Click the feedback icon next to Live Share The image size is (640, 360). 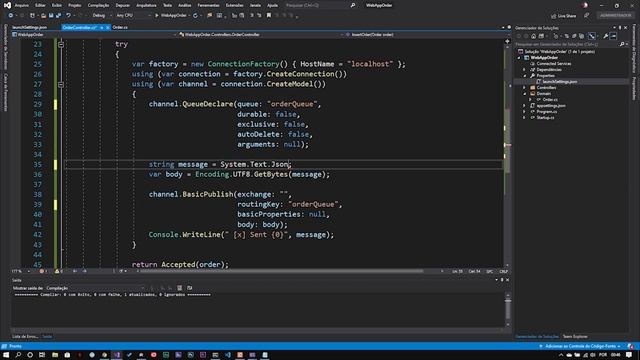point(587,16)
